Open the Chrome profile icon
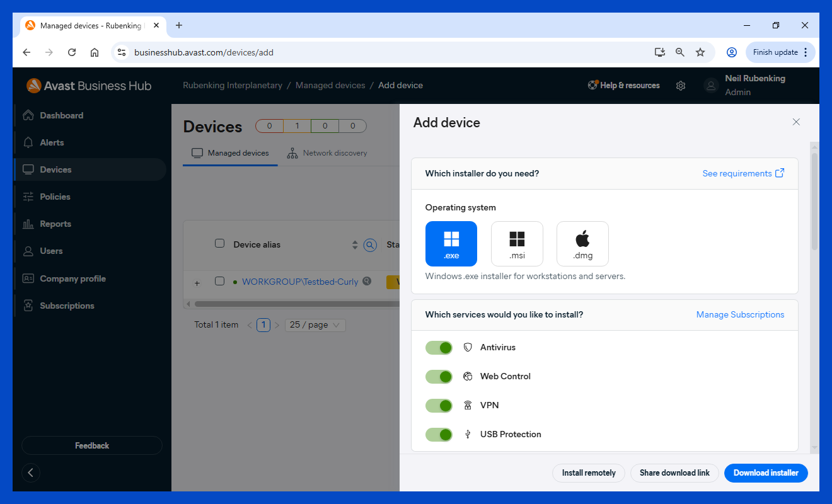The height and width of the screenshot is (504, 832). click(732, 52)
